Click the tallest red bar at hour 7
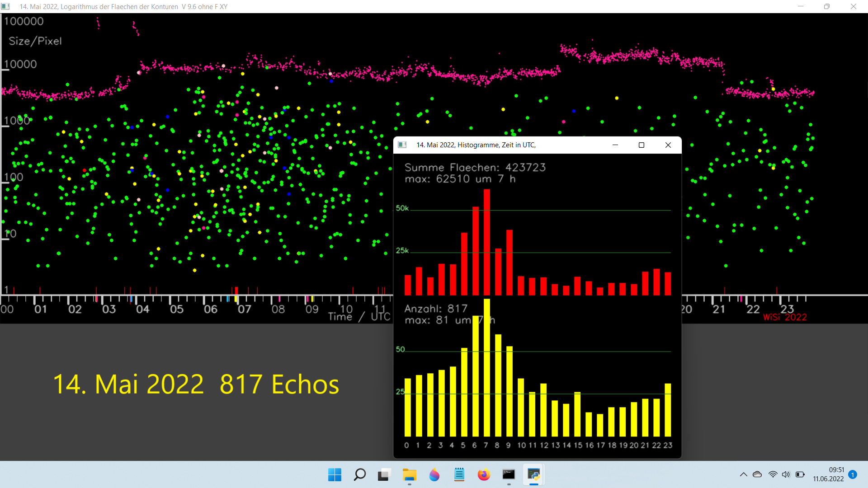868x488 pixels. click(x=487, y=242)
